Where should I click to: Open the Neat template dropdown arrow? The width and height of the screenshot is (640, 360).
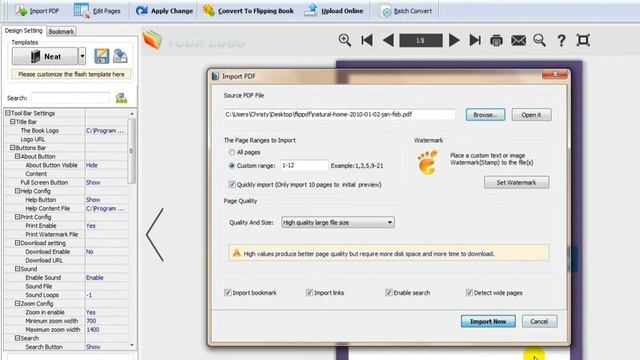(82, 56)
